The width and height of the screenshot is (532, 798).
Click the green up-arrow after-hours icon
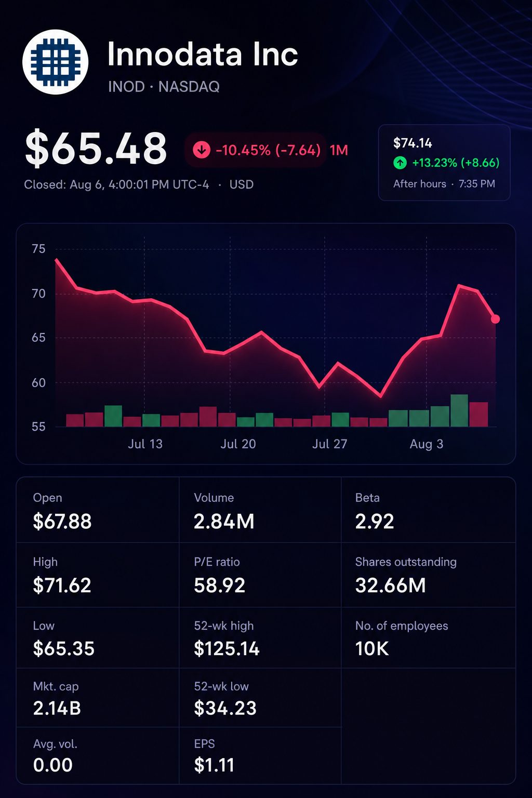pyautogui.click(x=400, y=163)
